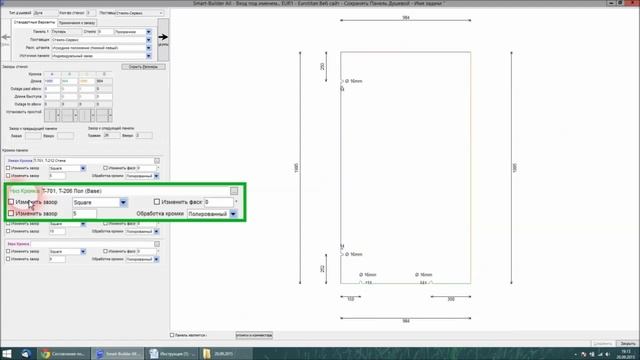Click the round blue taskbar icon beside Start
The width and height of the screenshot is (640, 360).
[26, 354]
